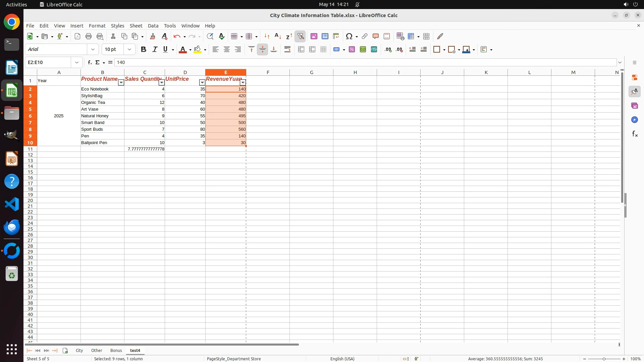Open the Function Wizard icon
This screenshot has width=644, height=362.
coord(90,62)
